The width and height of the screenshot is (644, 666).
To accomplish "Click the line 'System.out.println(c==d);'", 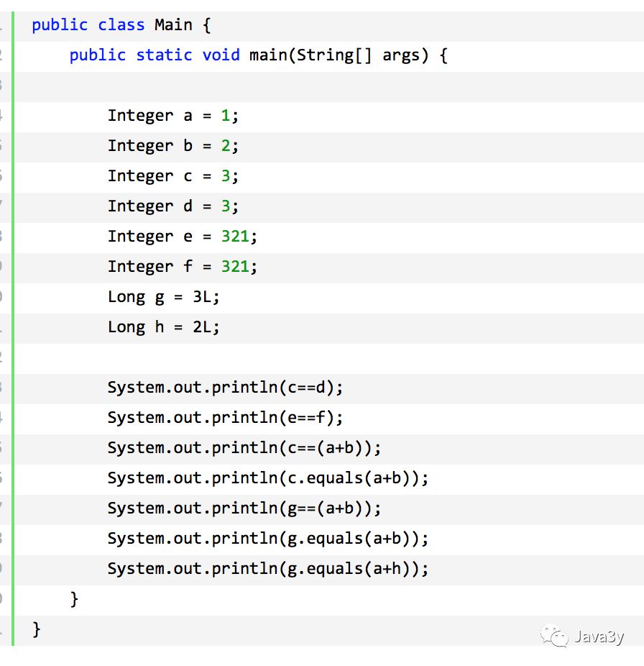I will [x=225, y=388].
